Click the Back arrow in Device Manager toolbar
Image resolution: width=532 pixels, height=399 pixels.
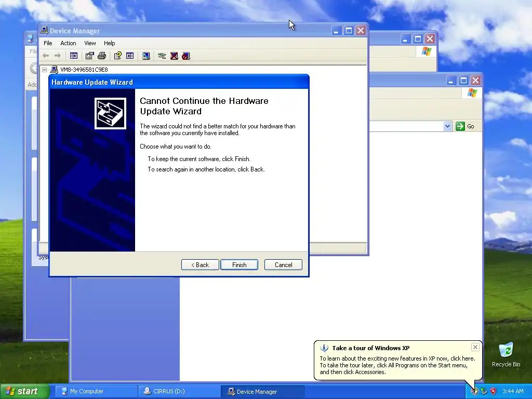click(x=46, y=56)
